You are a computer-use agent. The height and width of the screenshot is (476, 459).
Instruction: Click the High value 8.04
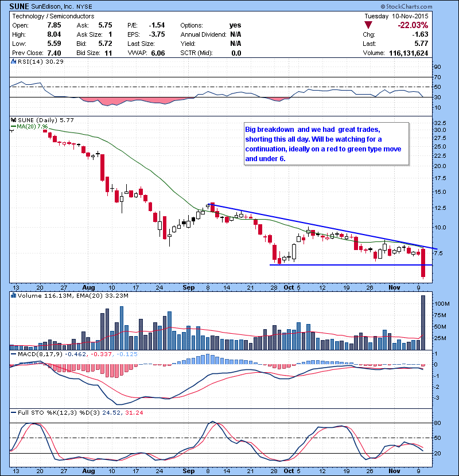pyautogui.click(x=54, y=34)
